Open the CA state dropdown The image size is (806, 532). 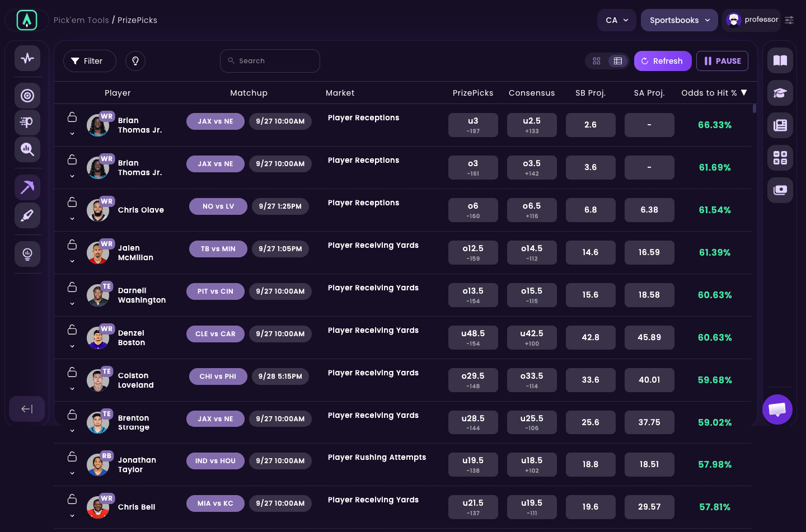click(x=617, y=20)
